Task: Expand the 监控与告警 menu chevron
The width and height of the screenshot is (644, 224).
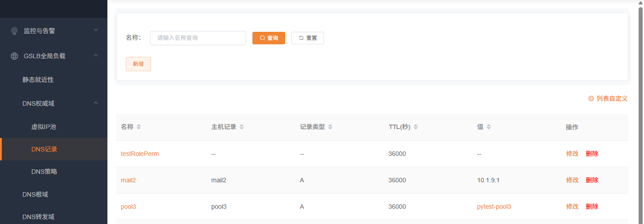Action: point(95,30)
